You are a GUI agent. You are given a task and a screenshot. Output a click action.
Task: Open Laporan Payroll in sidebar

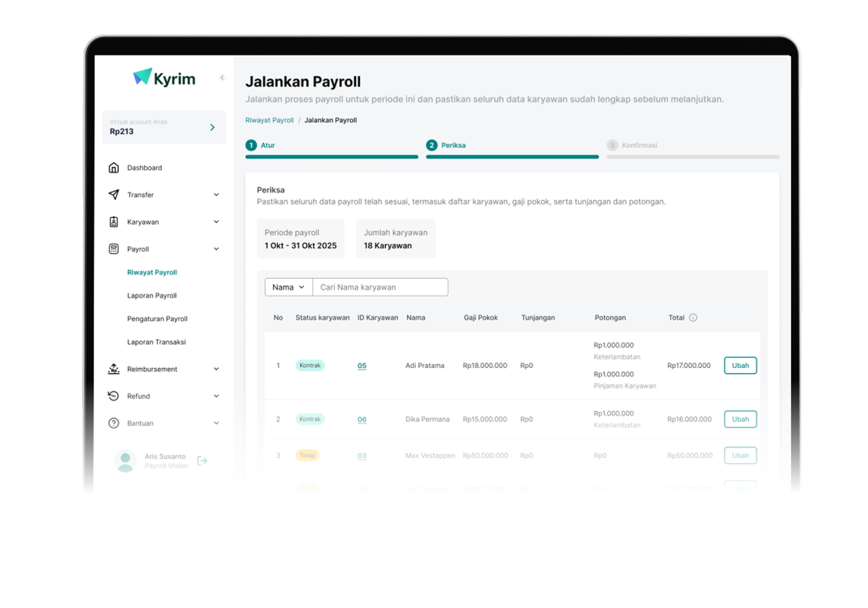click(x=152, y=296)
